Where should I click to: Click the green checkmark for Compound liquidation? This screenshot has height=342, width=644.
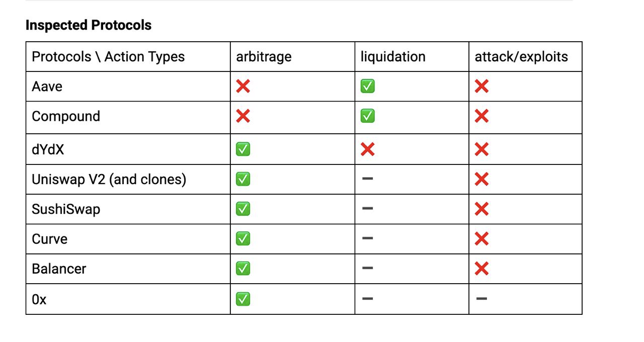click(x=367, y=117)
